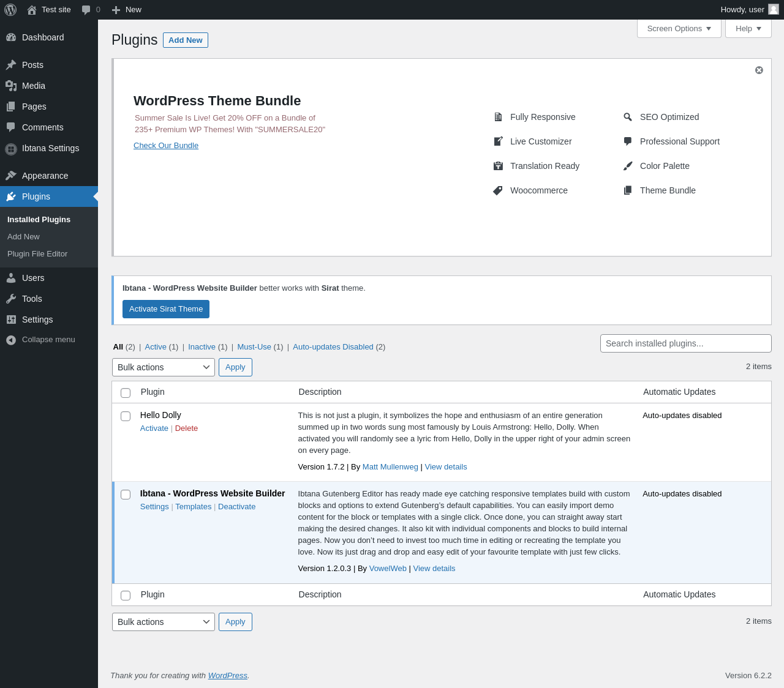784x688 pixels.
Task: Show Auto-updates Disabled plugins filter
Action: pyautogui.click(x=333, y=347)
